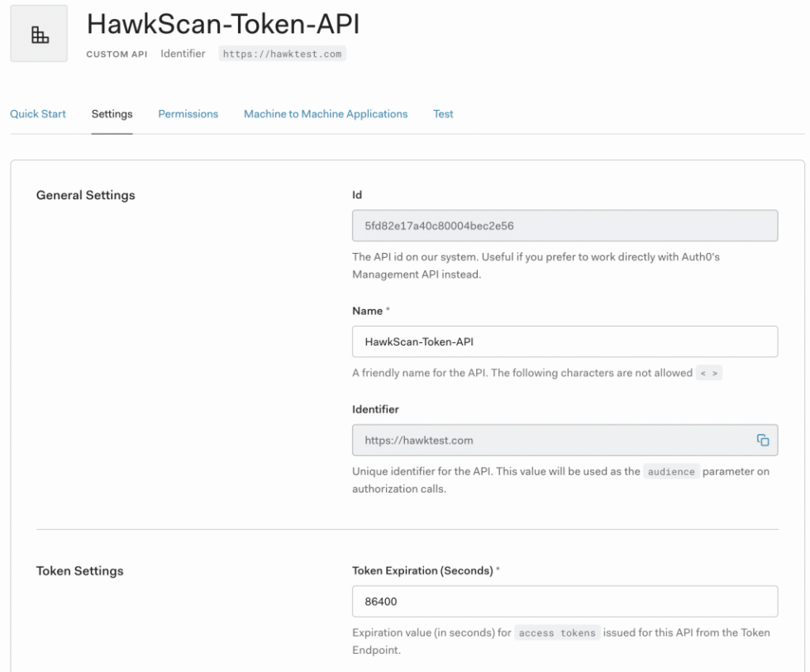The height and width of the screenshot is (672, 810).
Task: Click the General Settings heading
Action: point(86,195)
